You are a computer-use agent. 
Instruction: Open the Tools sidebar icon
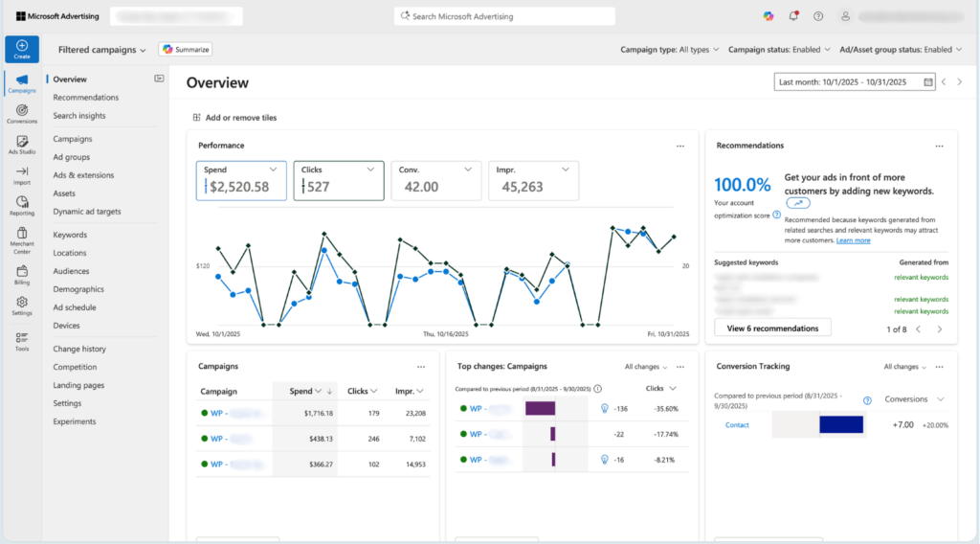tap(22, 341)
